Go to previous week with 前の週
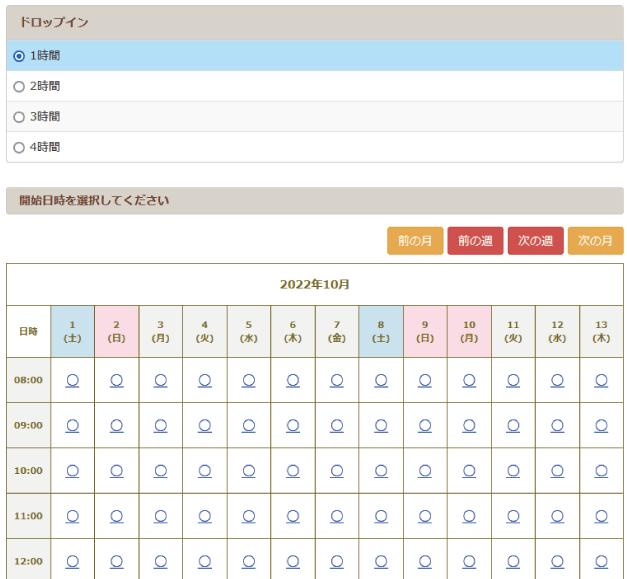Viewport: 627px width, 579px height. [x=475, y=241]
